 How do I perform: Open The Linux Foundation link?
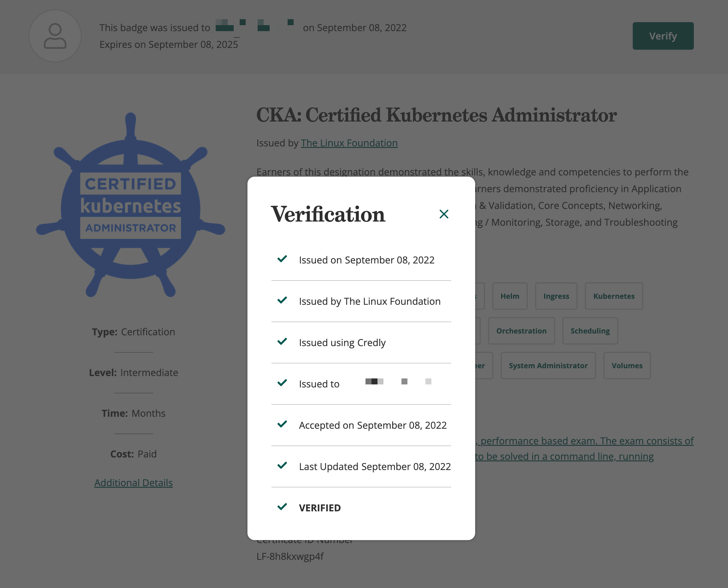click(349, 143)
